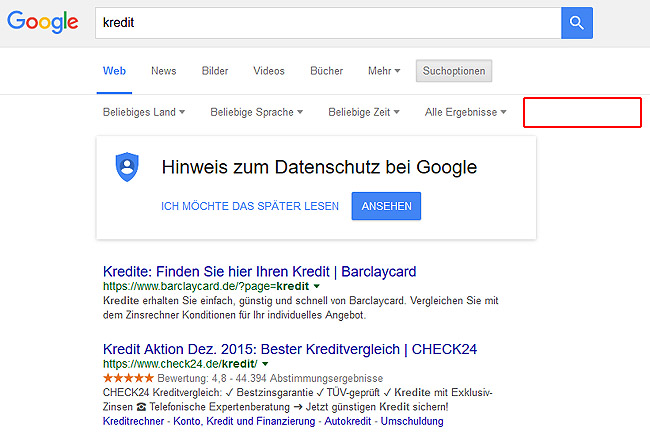The width and height of the screenshot is (650, 435).
Task: Open the Beliebige Zeit filter dropdown
Action: [x=364, y=112]
